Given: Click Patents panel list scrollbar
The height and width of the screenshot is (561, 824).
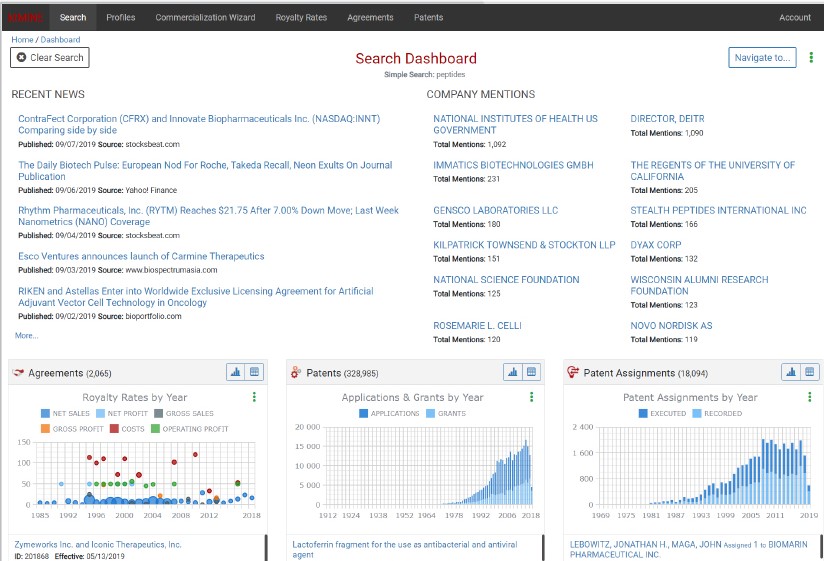Looking at the screenshot, I should 543,548.
